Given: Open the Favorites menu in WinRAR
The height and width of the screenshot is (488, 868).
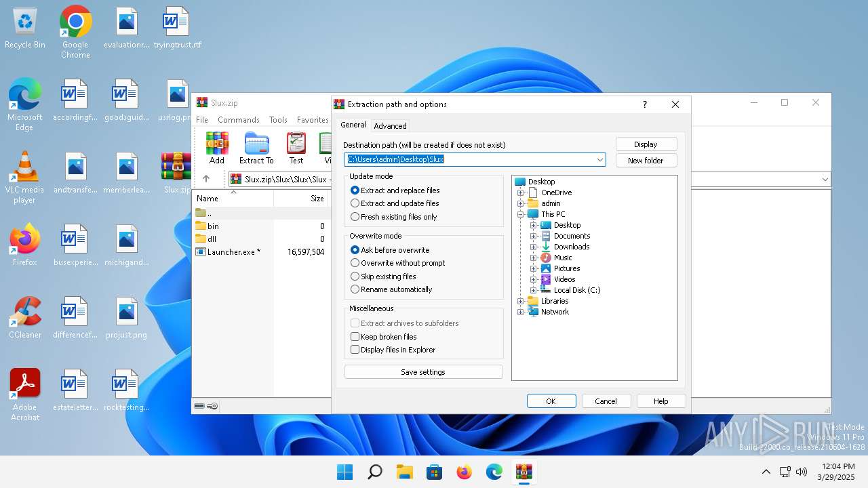Looking at the screenshot, I should (313, 120).
